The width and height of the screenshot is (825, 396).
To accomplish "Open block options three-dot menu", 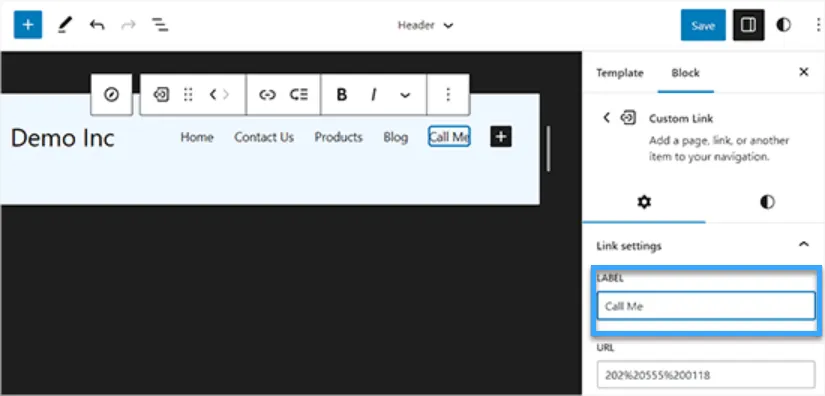I will coord(448,95).
